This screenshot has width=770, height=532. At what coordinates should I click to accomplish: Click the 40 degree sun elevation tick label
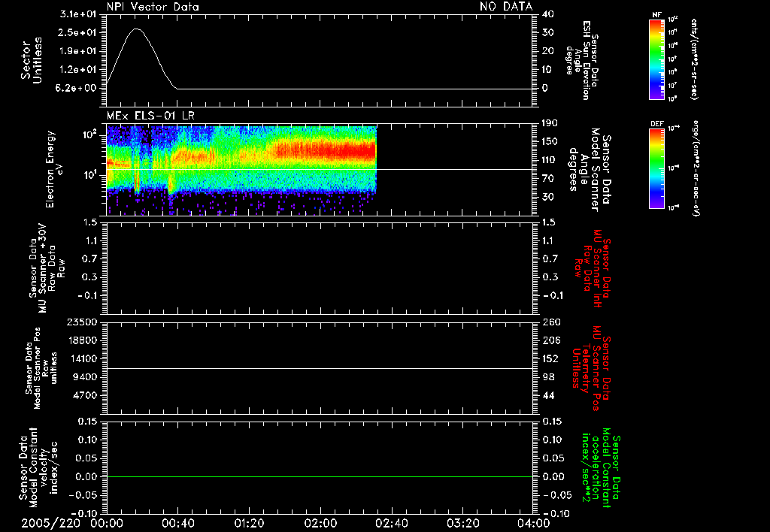tap(548, 14)
